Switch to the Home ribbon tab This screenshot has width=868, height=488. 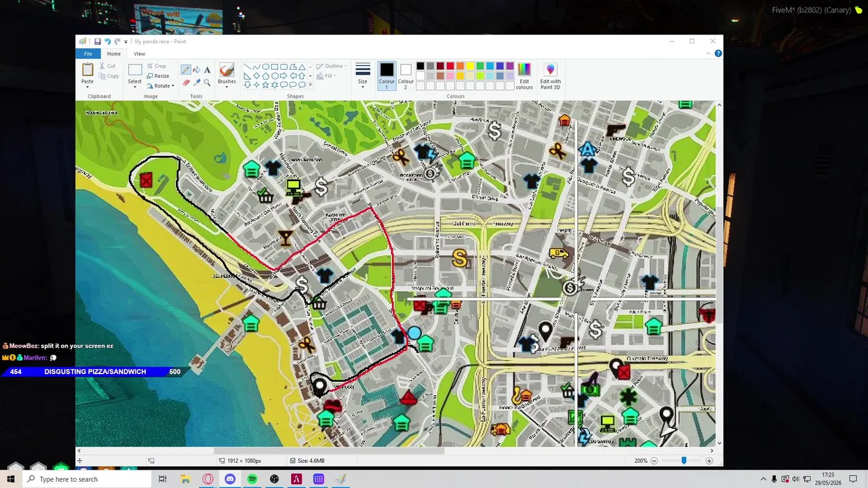pos(114,54)
